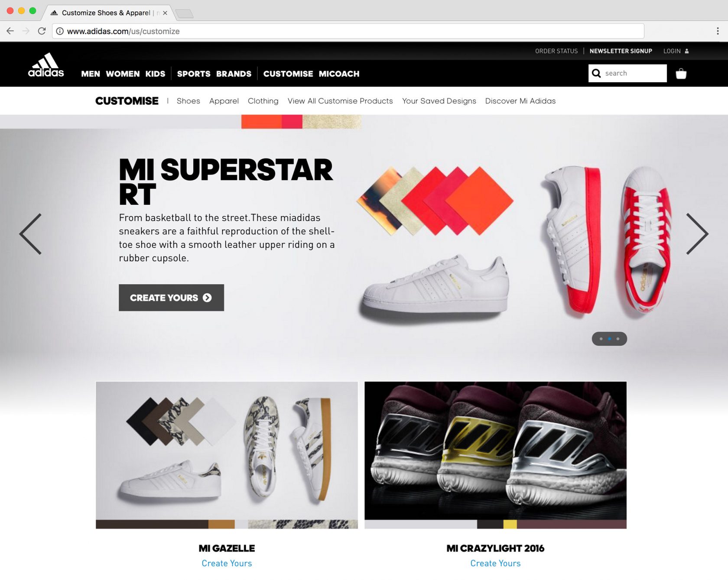Open the browser three-dot menu
Screen dimensions: 728x580
point(718,31)
